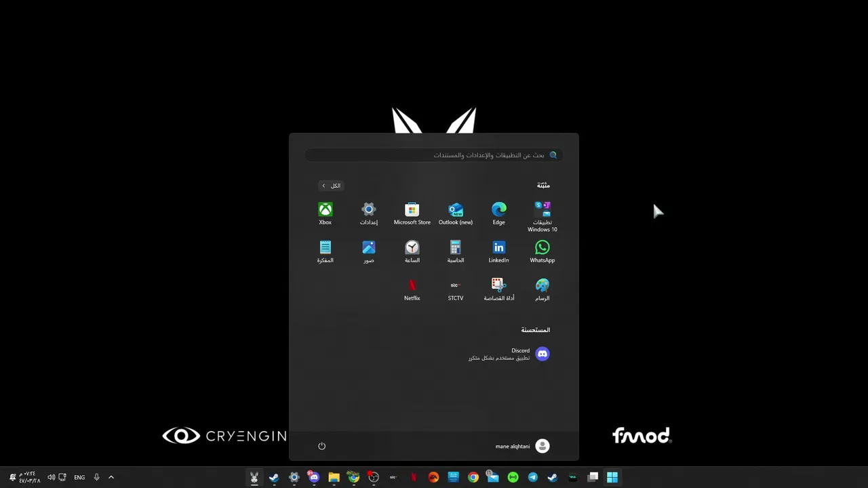This screenshot has height=488, width=868.
Task: Launch the الحاسبة calculator app
Action: point(456,251)
